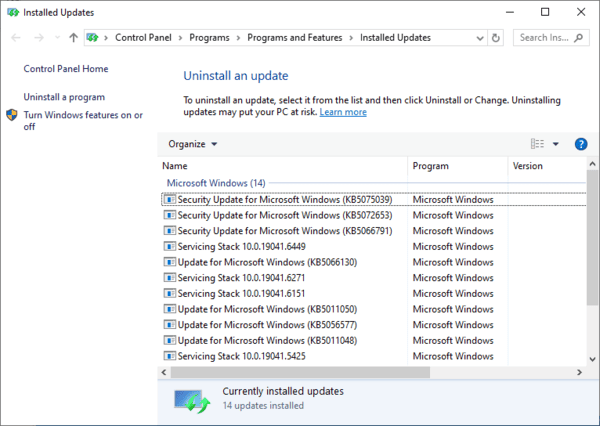Click the Forward navigation arrow

point(39,38)
